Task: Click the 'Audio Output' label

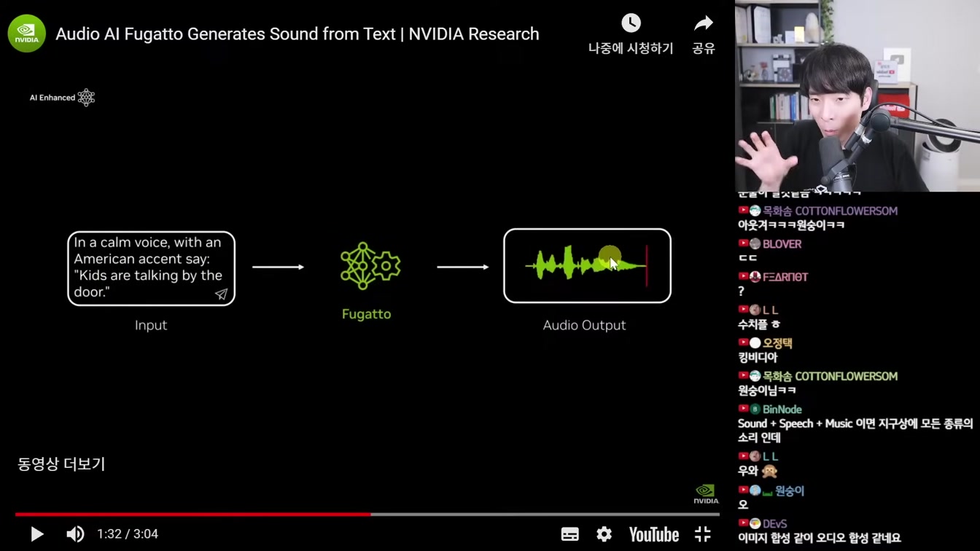Action: coord(584,325)
